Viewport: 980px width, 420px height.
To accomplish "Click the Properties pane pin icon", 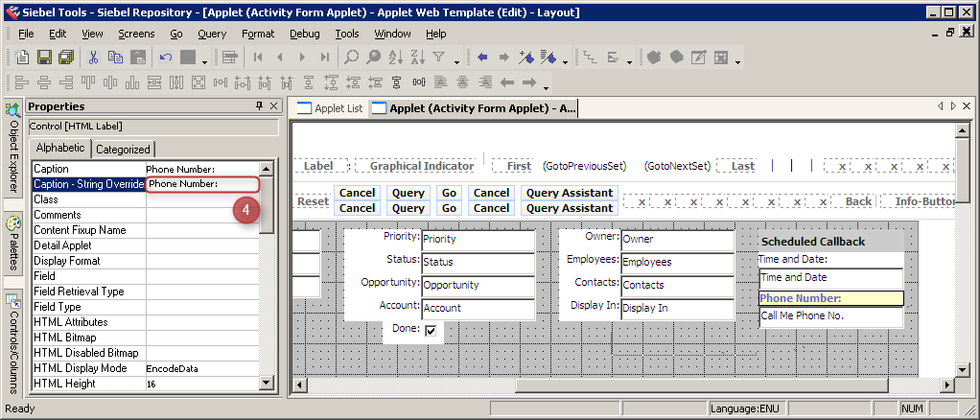I will point(260,106).
